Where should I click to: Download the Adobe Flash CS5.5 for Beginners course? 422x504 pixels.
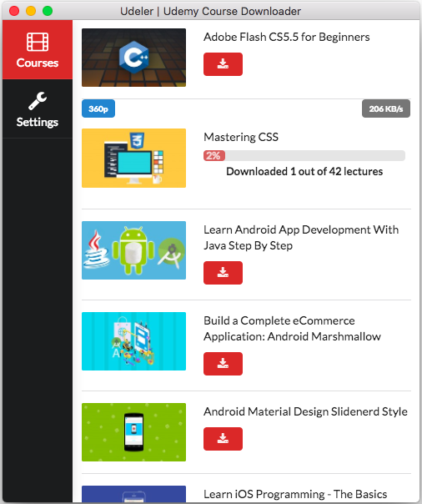coord(223,64)
